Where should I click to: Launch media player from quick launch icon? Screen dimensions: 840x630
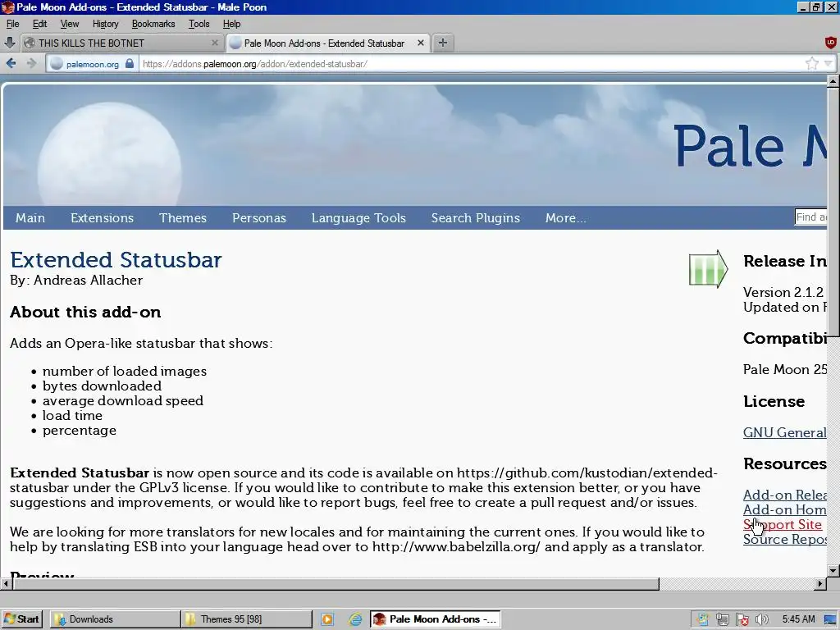326,620
